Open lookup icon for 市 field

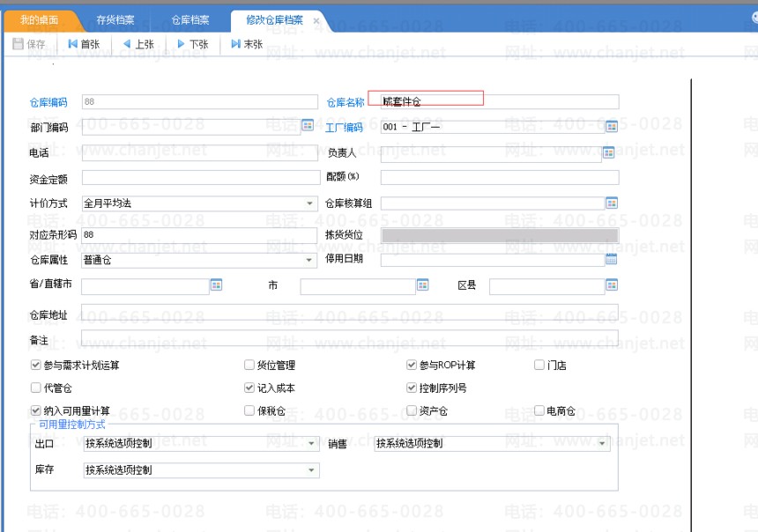click(422, 285)
